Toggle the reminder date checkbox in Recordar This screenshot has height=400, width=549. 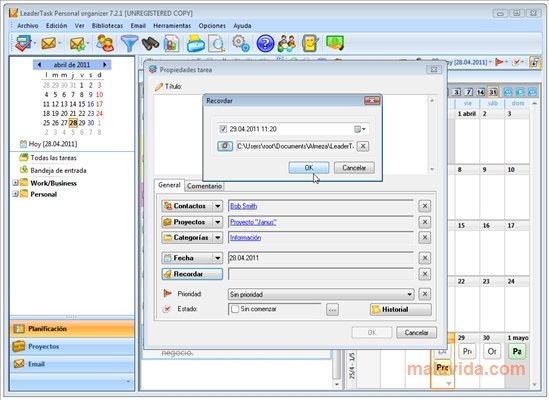coord(223,129)
